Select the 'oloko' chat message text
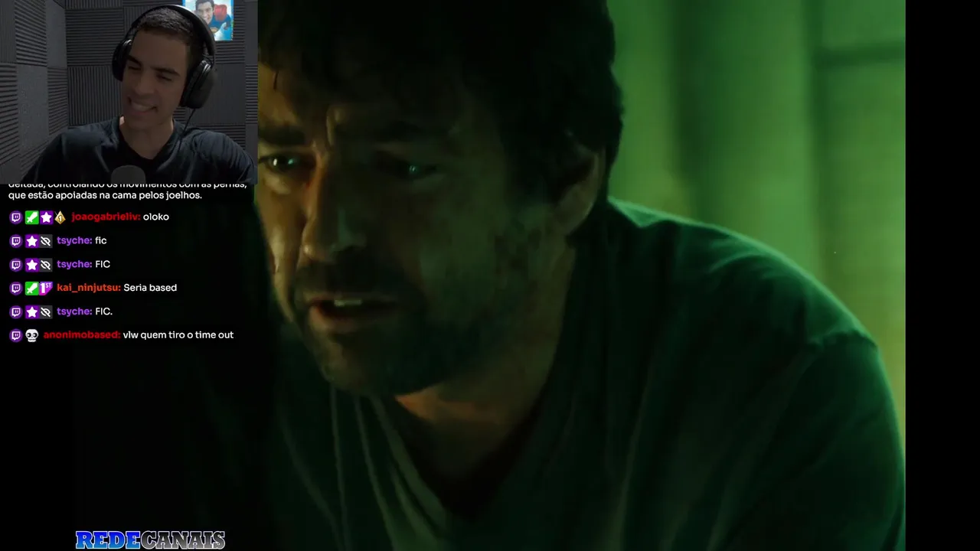Image resolution: width=980 pixels, height=551 pixels. tap(156, 217)
